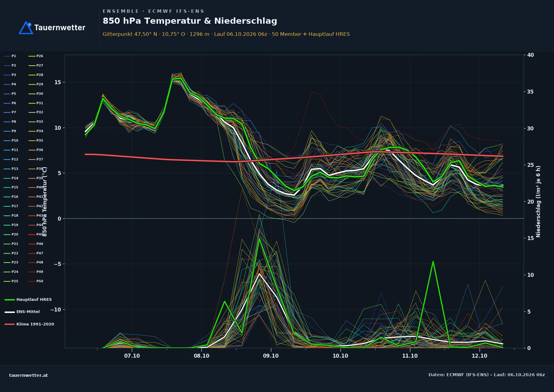The width and height of the screenshot is (554, 392).
Task: Click the P10 member legend entry
Action: coord(11,140)
